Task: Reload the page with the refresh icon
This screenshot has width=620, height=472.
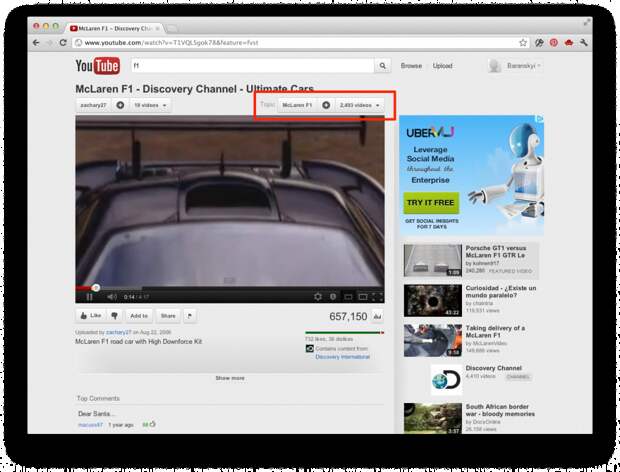Action: (63, 43)
